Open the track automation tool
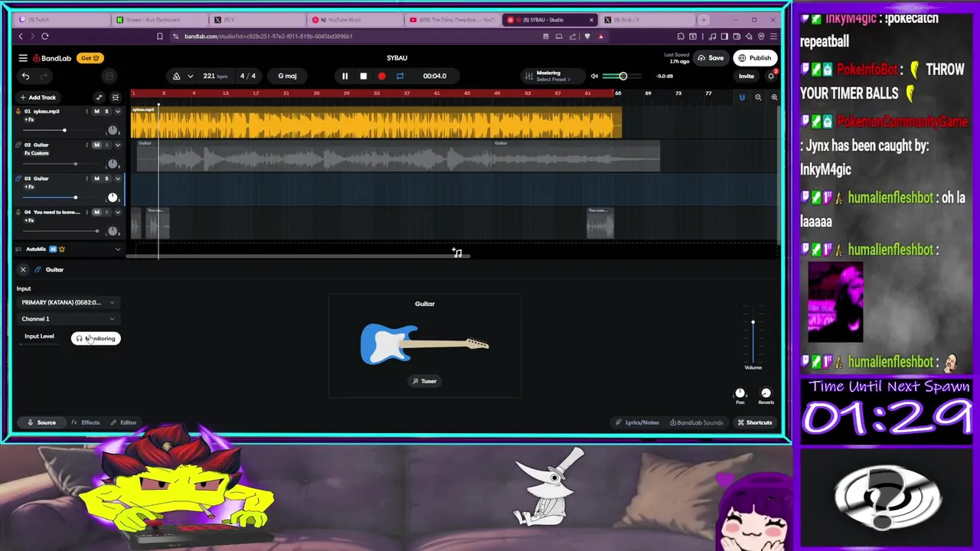Screen dimensions: 980x551 (99, 97)
